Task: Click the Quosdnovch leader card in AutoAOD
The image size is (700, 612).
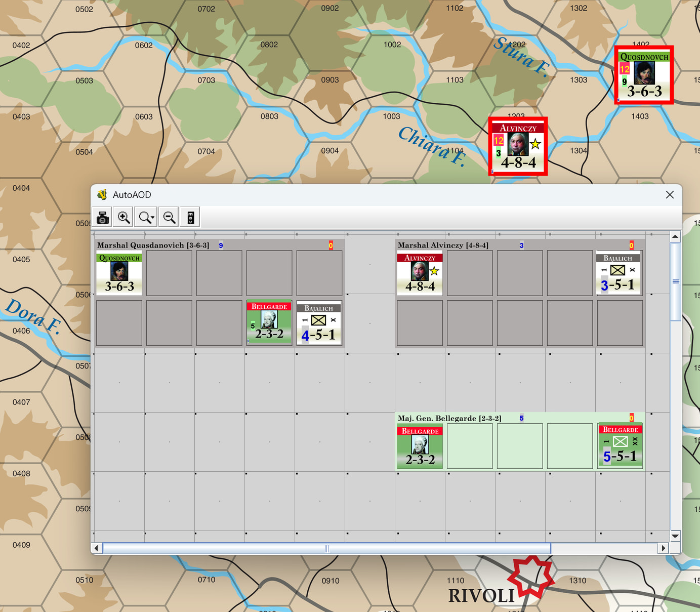Action: pyautogui.click(x=119, y=273)
